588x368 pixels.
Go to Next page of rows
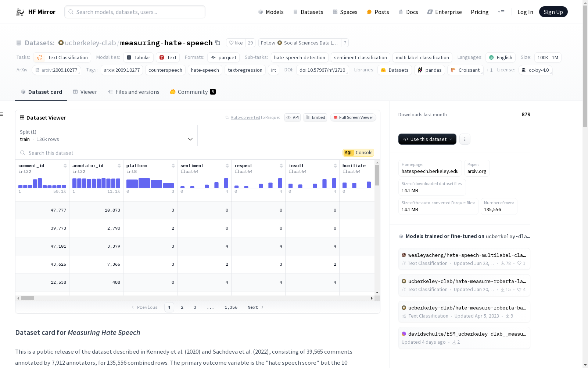tap(256, 307)
